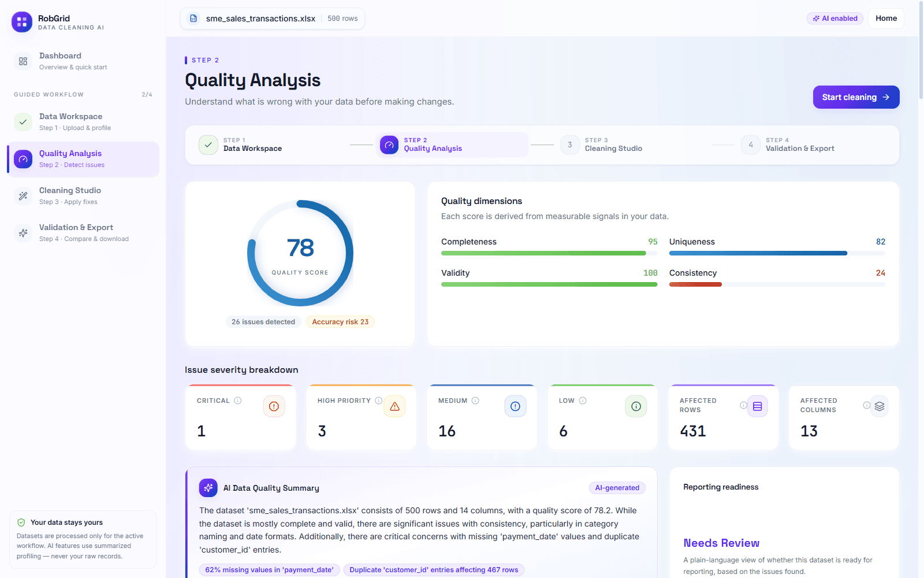This screenshot has height=578, width=924.
Task: Click the RobGrid logo icon
Action: (22, 22)
